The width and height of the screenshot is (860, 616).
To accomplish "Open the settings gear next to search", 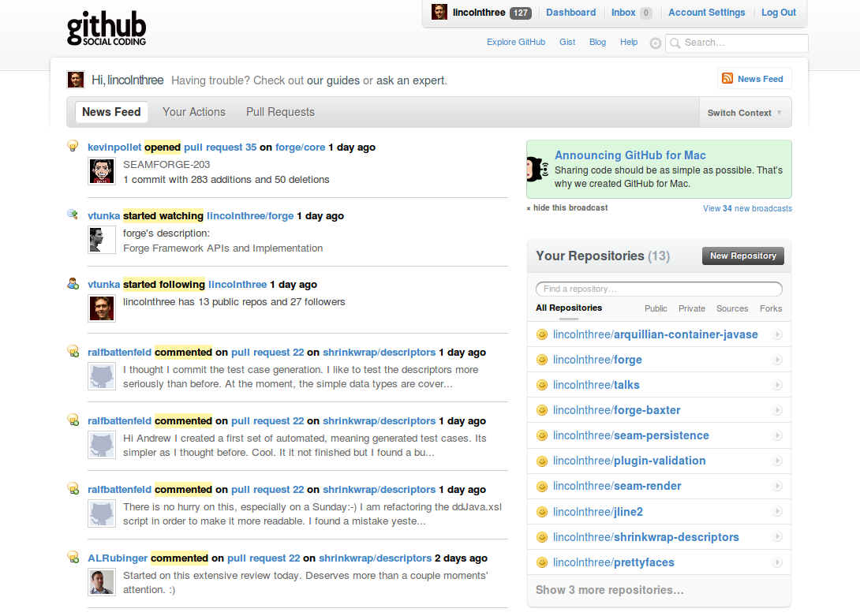I will tap(655, 43).
